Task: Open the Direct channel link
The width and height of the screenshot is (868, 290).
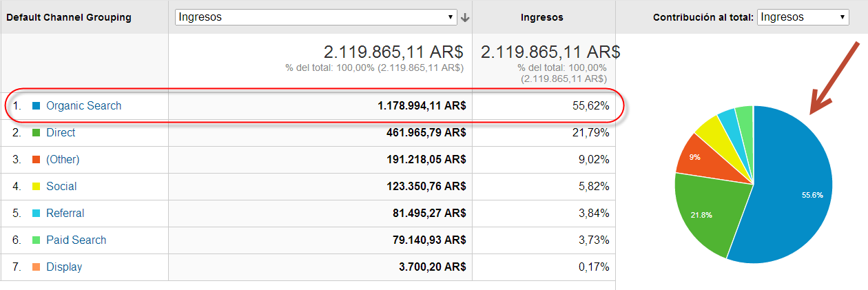Action: click(x=61, y=133)
